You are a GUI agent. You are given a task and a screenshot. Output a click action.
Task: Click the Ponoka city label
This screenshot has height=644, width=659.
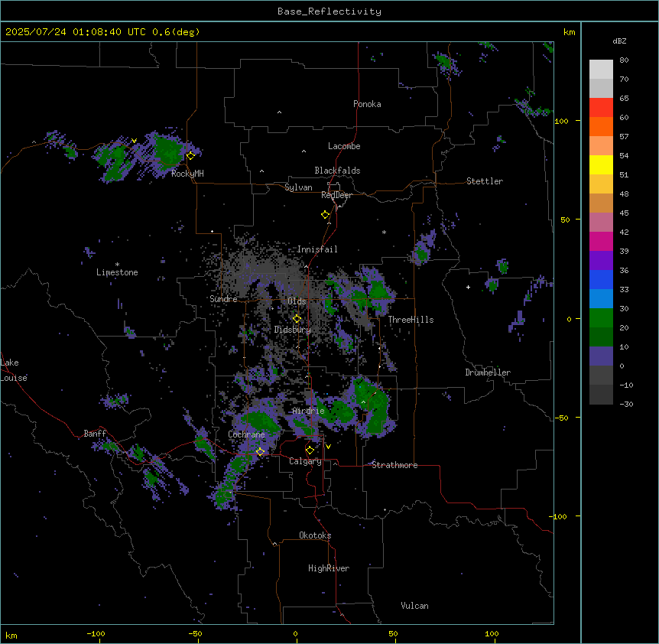pyautogui.click(x=367, y=104)
